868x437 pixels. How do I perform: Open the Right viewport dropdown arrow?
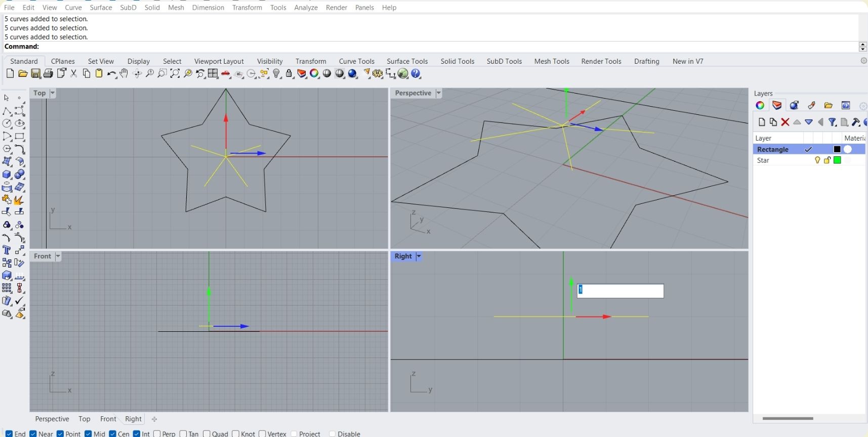coord(419,256)
